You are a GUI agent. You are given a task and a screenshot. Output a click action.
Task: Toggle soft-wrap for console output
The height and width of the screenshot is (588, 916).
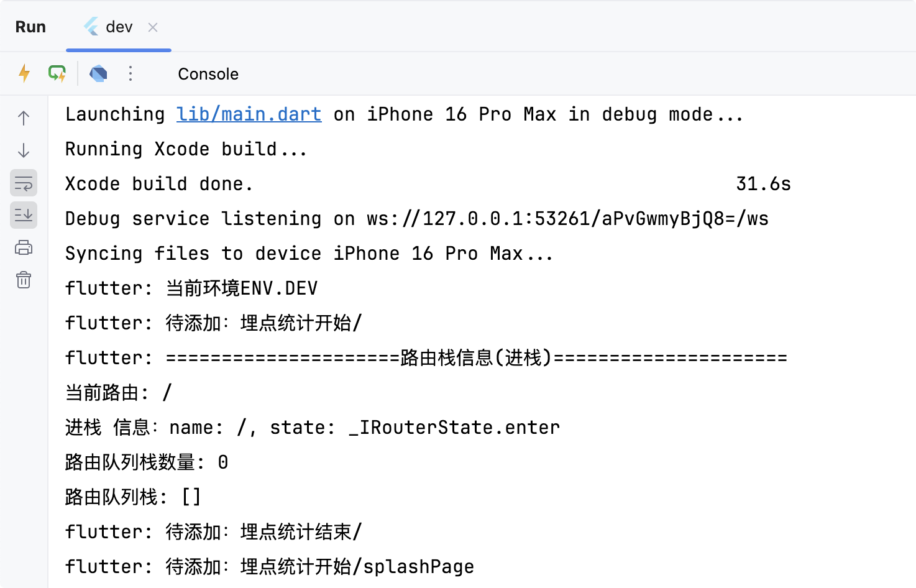tap(24, 183)
